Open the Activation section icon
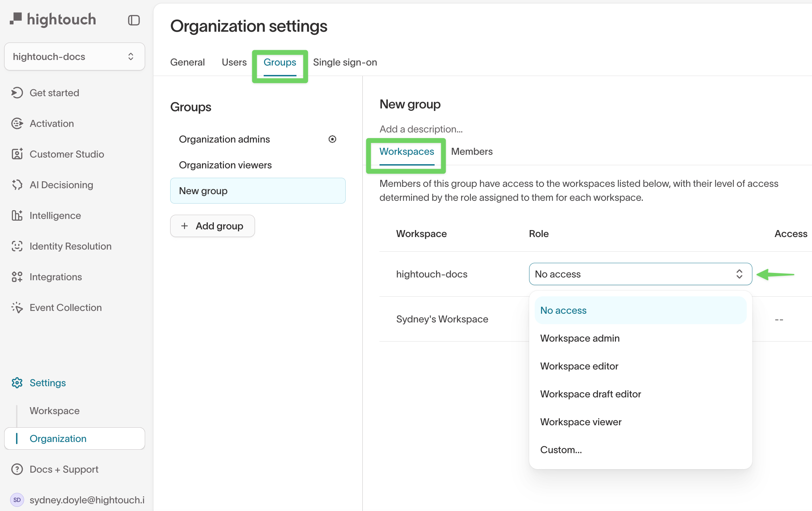Viewport: 812px width, 511px height. [17, 123]
